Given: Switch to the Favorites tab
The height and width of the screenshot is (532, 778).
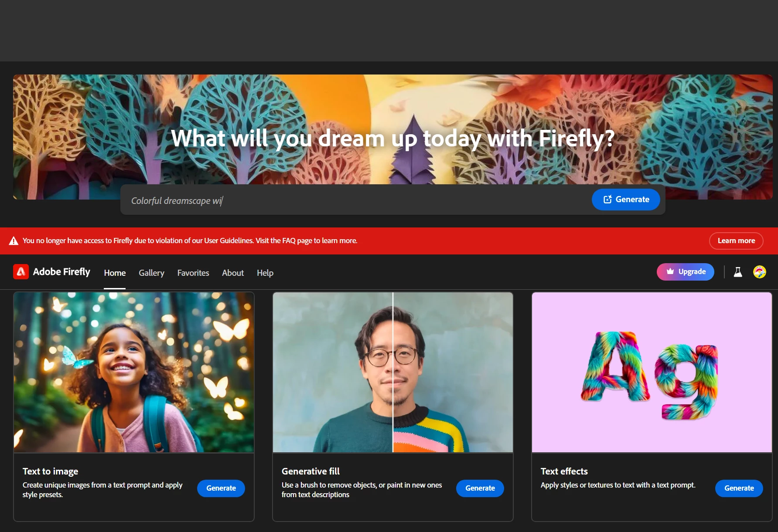Looking at the screenshot, I should [193, 273].
